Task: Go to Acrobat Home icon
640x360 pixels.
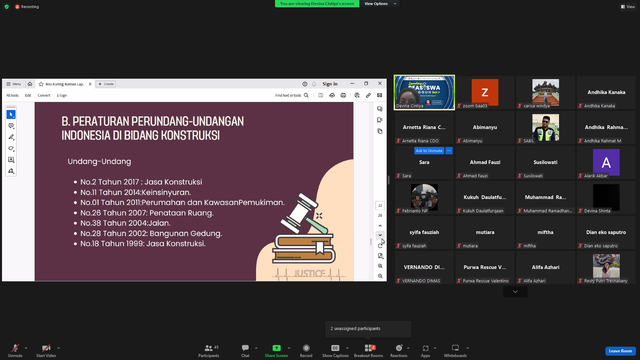Action: pos(30,84)
